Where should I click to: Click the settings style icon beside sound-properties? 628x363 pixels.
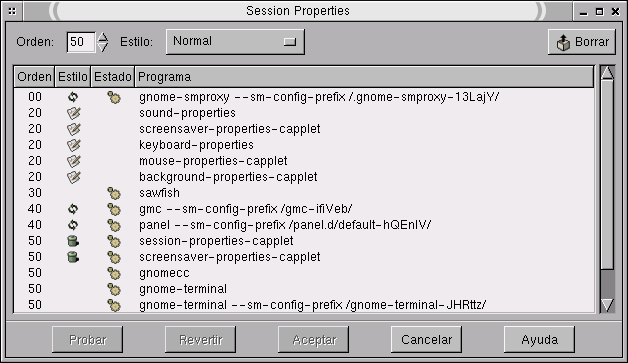pyautogui.click(x=74, y=113)
